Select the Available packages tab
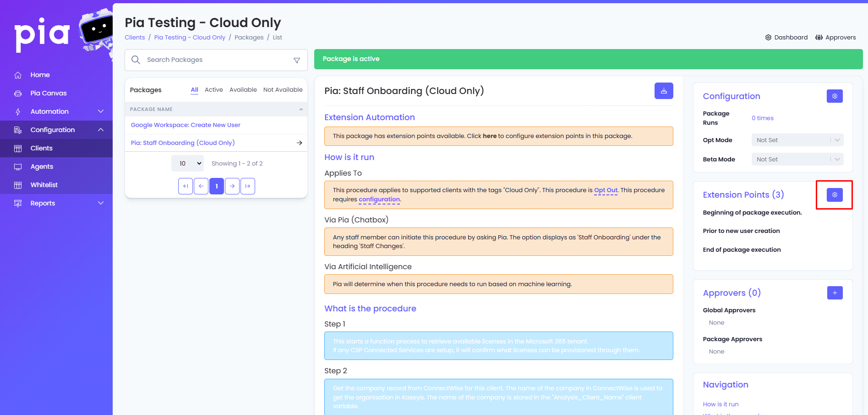 click(x=243, y=90)
